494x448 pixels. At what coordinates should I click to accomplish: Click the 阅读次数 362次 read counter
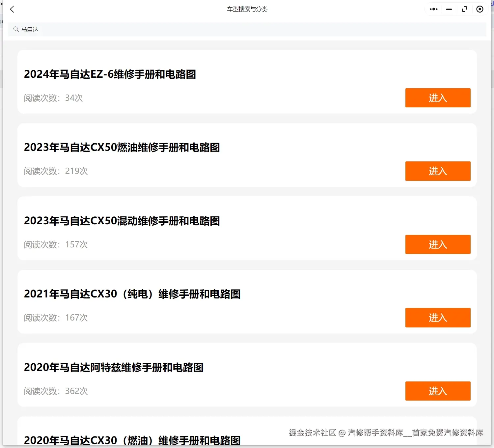coord(56,391)
